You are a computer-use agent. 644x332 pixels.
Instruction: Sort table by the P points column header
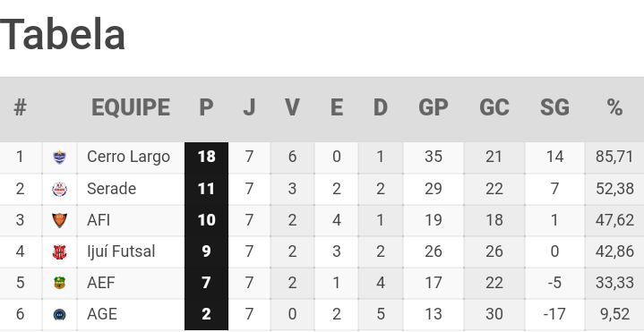[206, 107]
